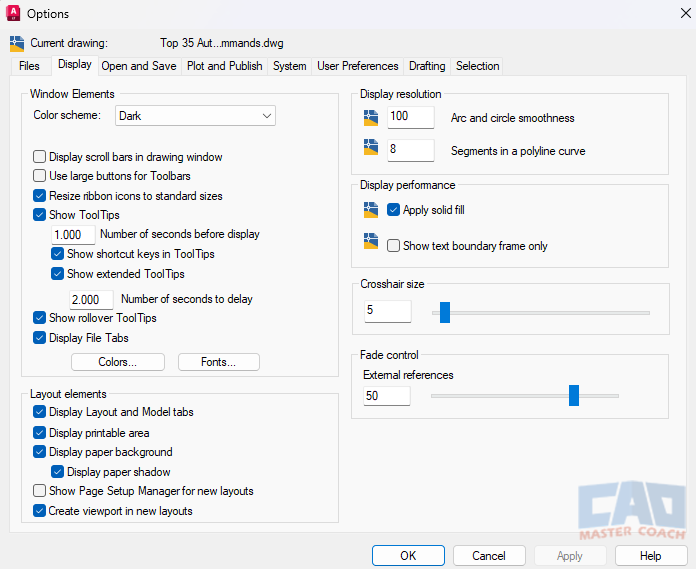Click the Cancel button
696x569 pixels.
tap(489, 556)
